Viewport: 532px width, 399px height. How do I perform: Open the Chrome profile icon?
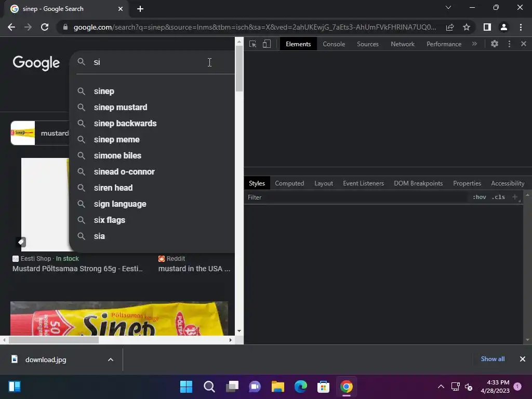click(x=504, y=27)
